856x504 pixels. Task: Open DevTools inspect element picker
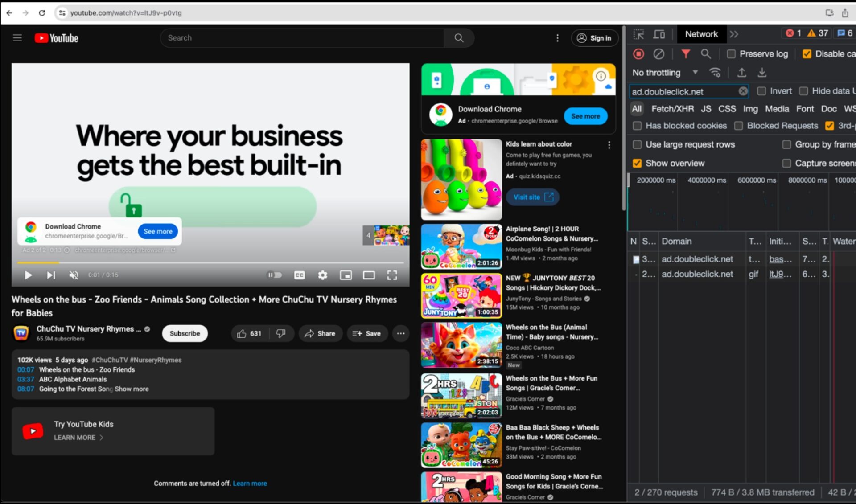[x=639, y=34]
